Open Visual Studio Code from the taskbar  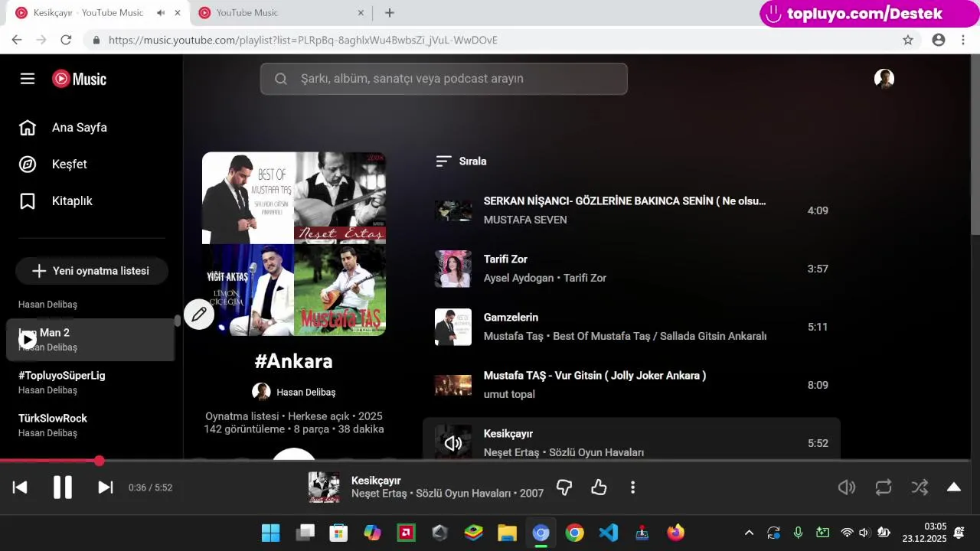tap(608, 533)
